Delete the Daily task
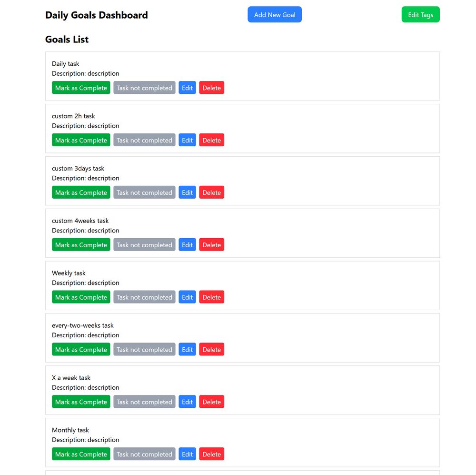 211,88
